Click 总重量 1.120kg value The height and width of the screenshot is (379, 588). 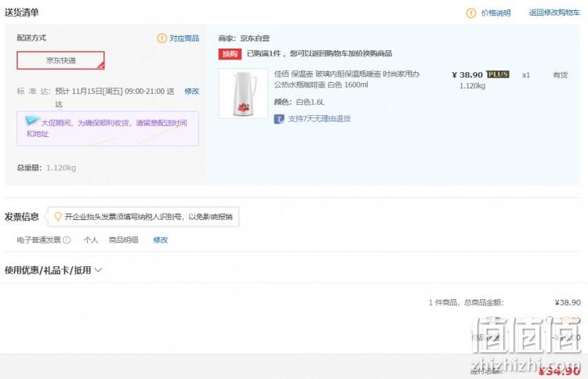point(61,168)
